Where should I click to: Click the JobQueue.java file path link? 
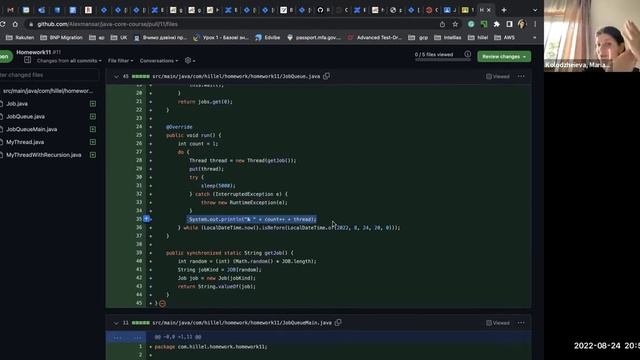point(236,76)
